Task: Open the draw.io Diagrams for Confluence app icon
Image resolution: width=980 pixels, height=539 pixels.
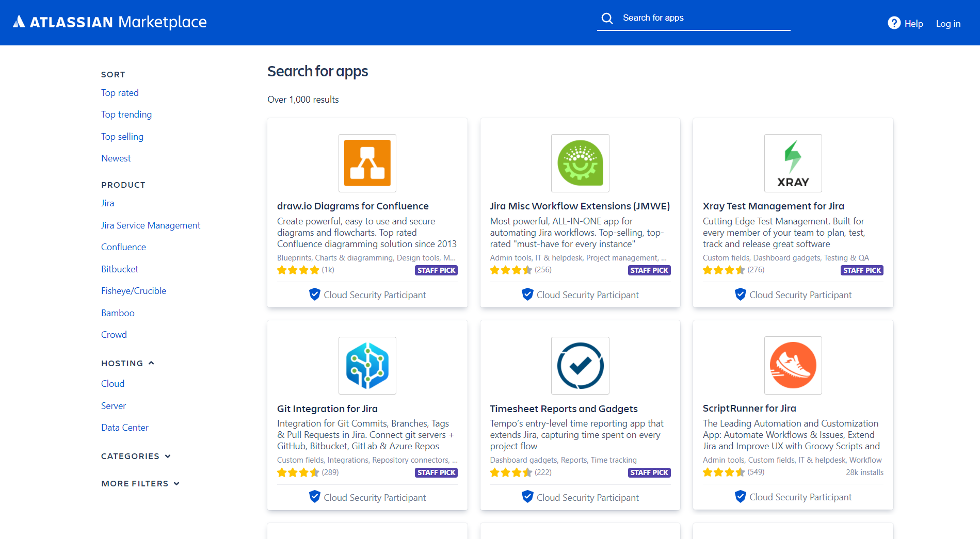Action: tap(367, 163)
